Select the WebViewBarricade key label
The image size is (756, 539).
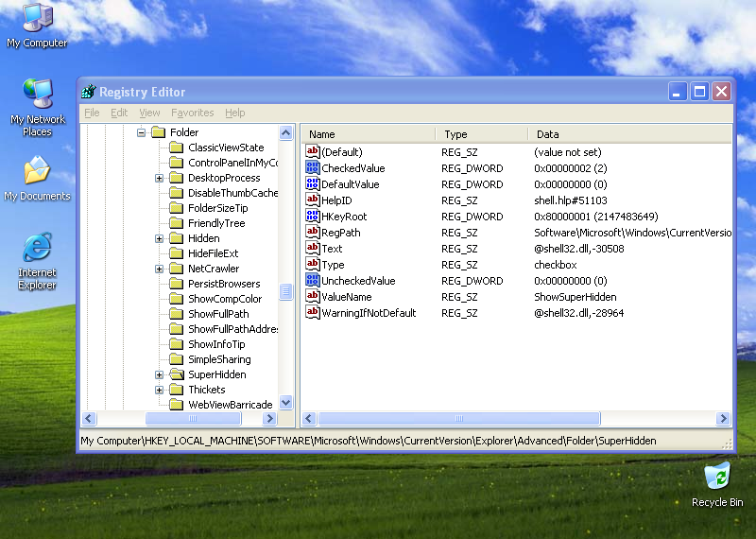230,405
